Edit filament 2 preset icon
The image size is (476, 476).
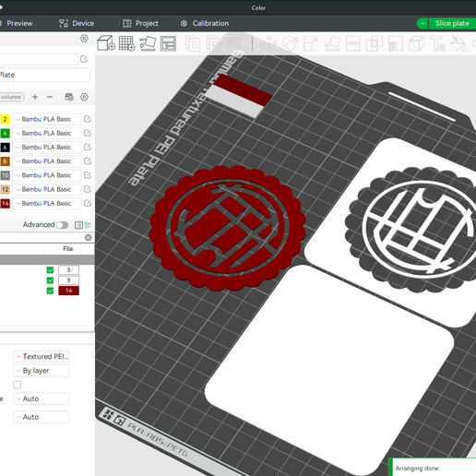click(x=88, y=119)
